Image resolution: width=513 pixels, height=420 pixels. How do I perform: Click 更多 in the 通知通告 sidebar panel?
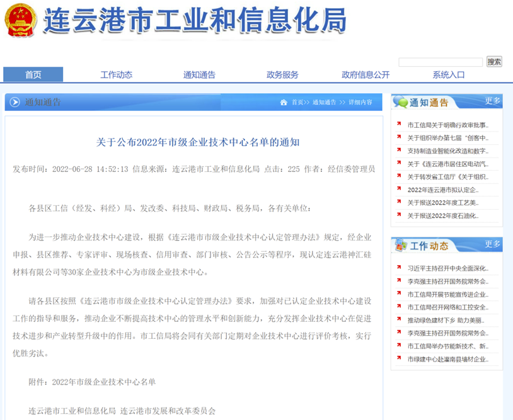pos(492,101)
